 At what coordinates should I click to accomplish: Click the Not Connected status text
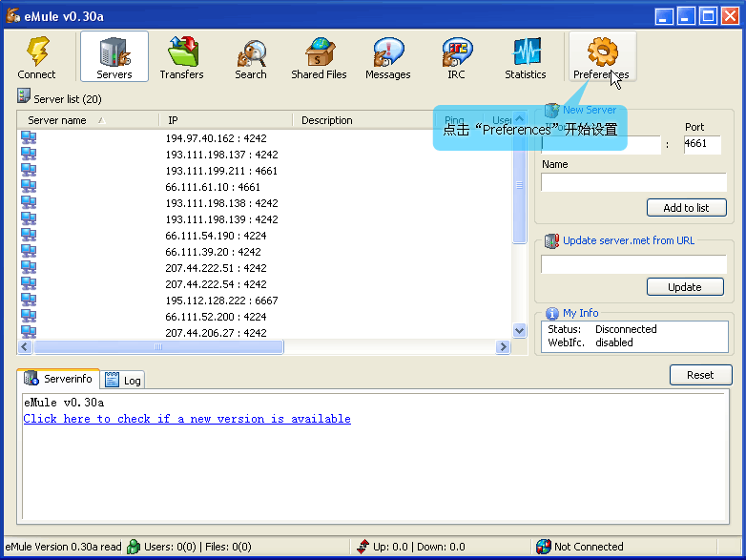point(589,547)
